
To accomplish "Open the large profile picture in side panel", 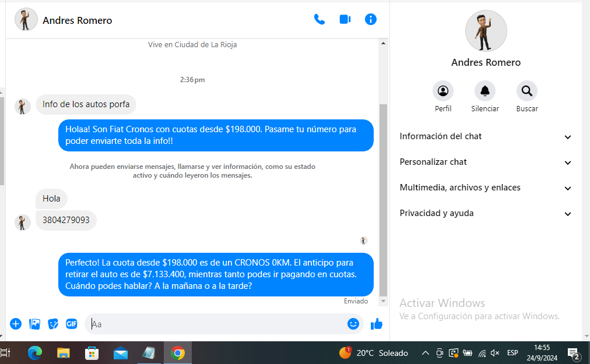I will (486, 31).
